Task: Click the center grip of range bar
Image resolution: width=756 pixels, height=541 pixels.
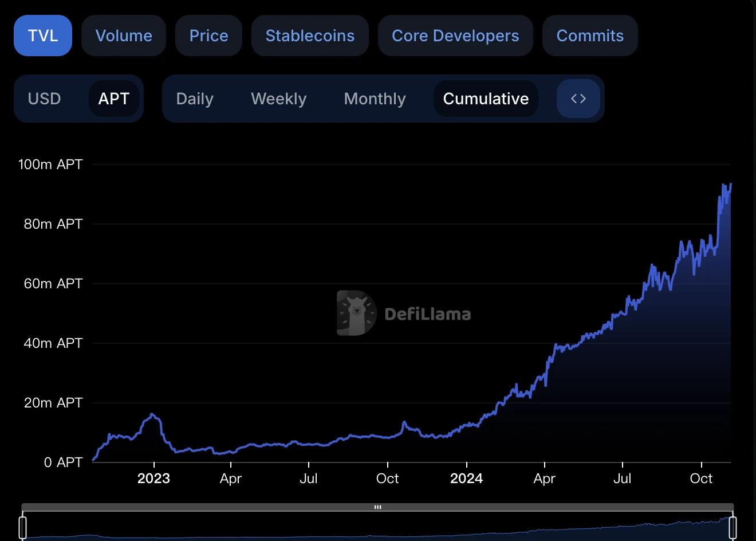Action: (x=377, y=507)
